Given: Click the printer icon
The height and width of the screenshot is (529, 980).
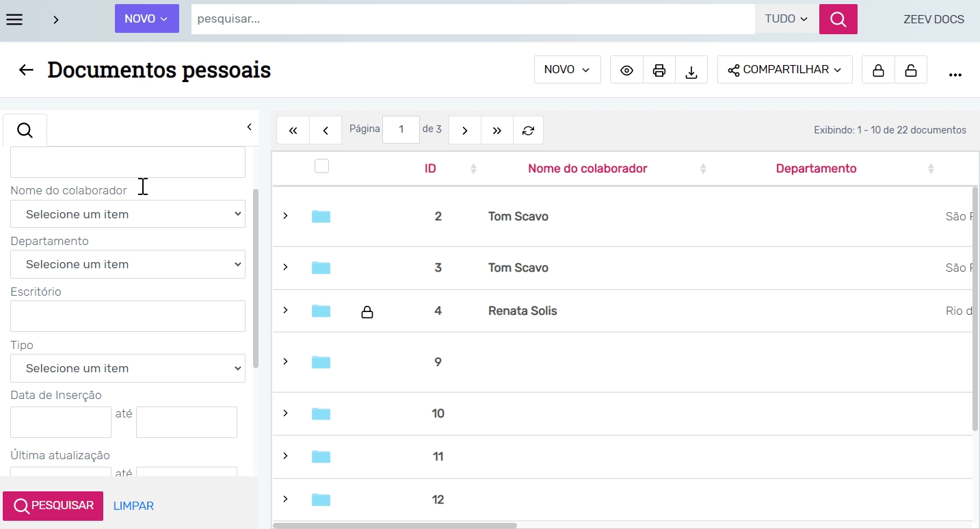Looking at the screenshot, I should tap(659, 70).
